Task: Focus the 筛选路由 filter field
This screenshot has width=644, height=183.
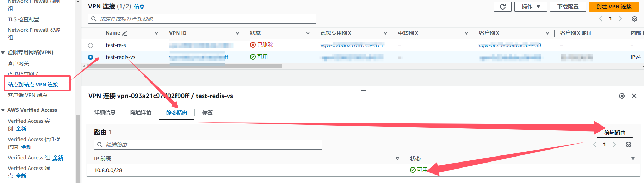Action: (208, 145)
